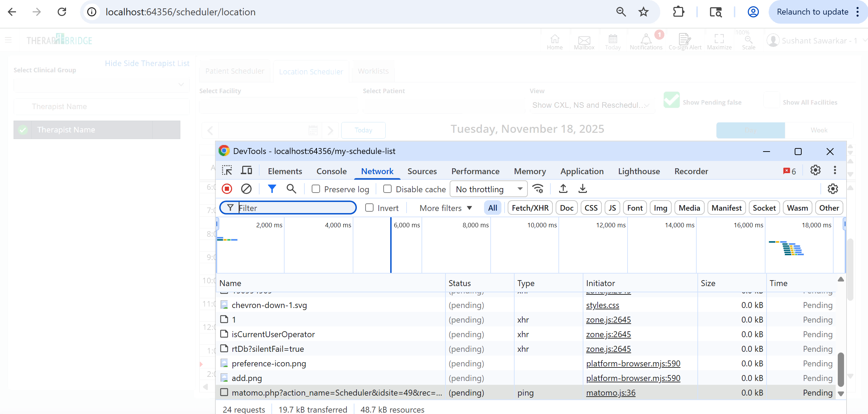The width and height of the screenshot is (868, 414).
Task: Switch to the Console tab
Action: tap(331, 171)
